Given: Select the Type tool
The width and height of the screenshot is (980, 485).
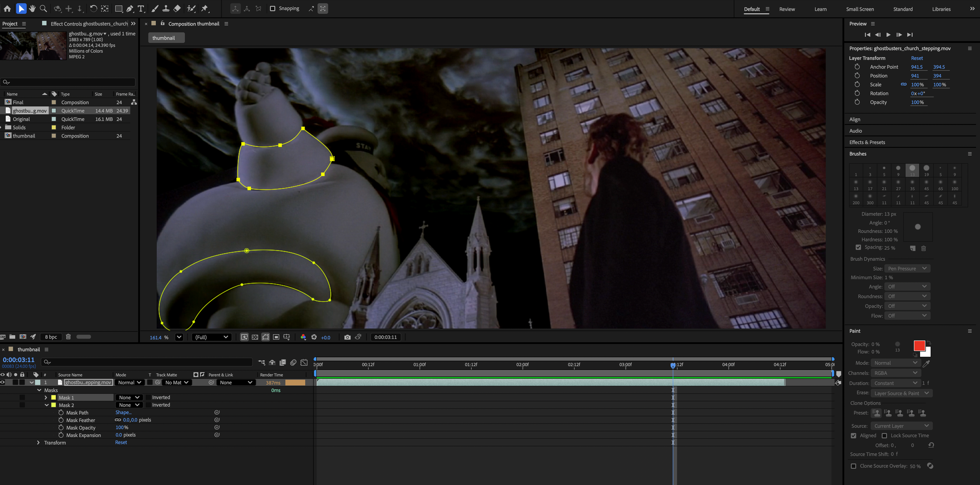Looking at the screenshot, I should tap(141, 9).
